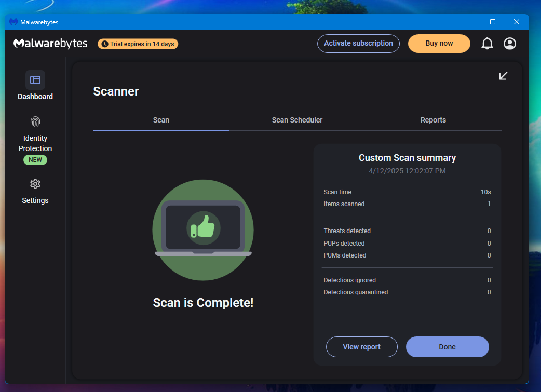Collapse the Scanner panel arrow icon

[503, 76]
